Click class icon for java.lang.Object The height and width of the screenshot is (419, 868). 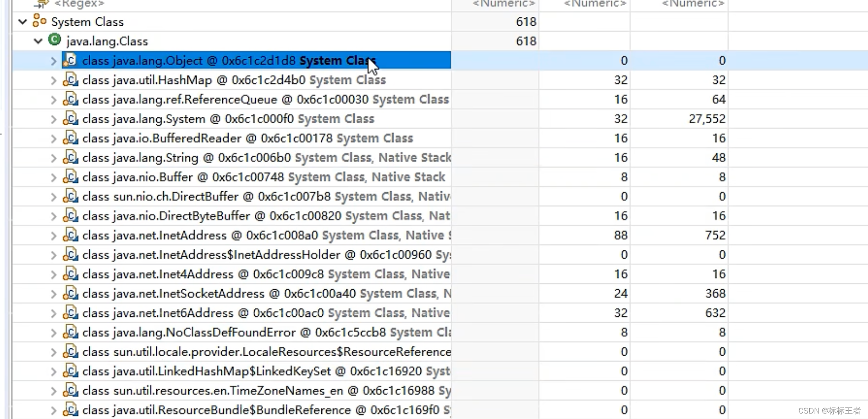click(x=70, y=60)
